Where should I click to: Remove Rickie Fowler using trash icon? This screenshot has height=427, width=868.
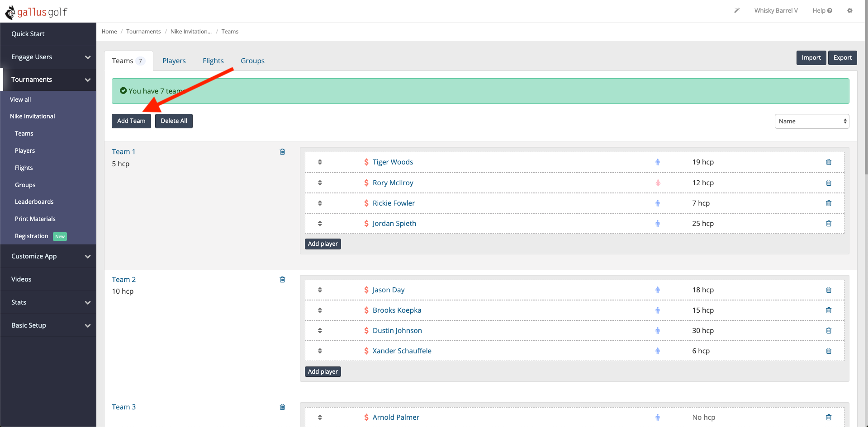coord(829,203)
